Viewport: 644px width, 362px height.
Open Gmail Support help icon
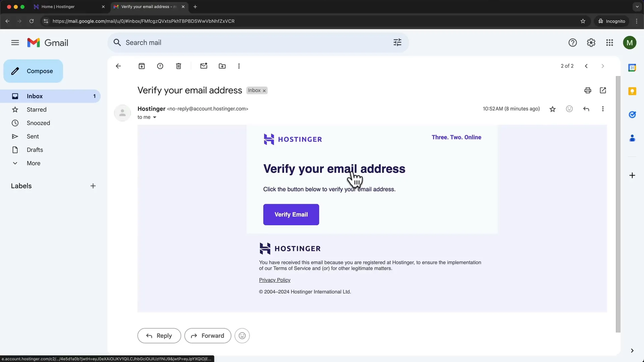[x=572, y=43]
